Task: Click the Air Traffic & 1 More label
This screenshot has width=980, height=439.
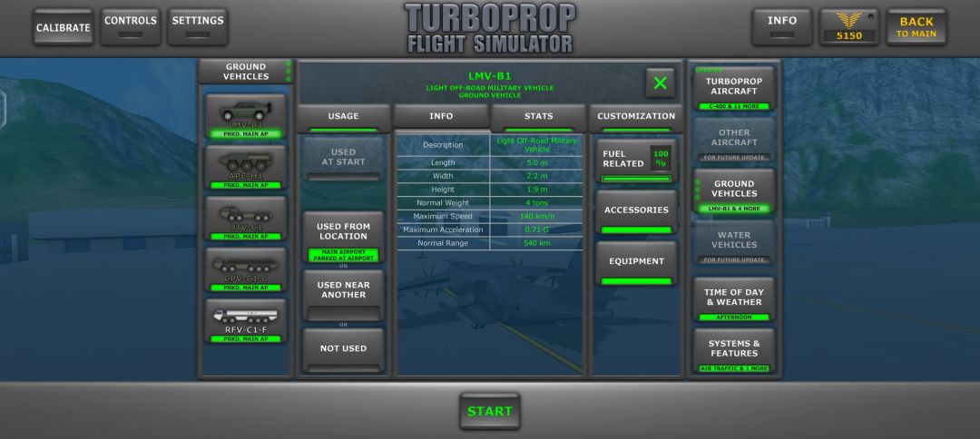Action: coord(734,368)
